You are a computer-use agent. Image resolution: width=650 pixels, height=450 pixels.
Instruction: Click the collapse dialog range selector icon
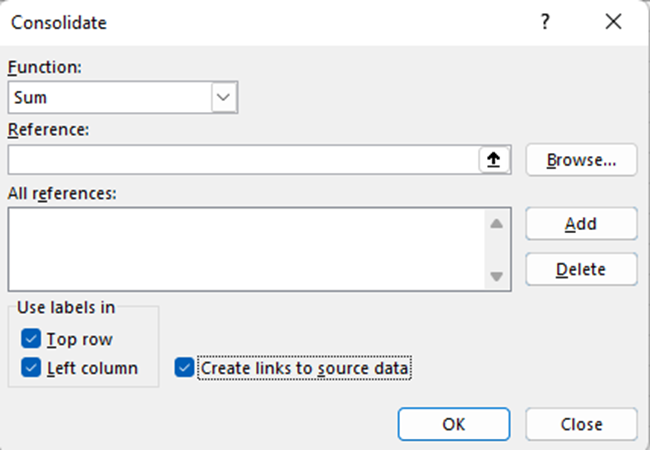pyautogui.click(x=496, y=160)
